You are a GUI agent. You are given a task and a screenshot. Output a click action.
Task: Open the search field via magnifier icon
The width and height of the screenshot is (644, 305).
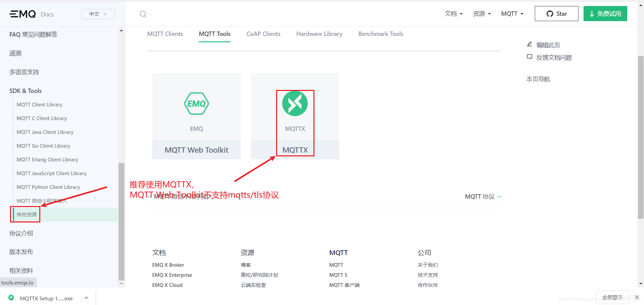[x=143, y=14]
